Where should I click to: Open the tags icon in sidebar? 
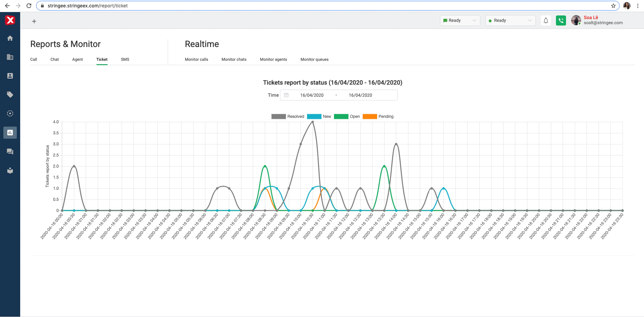pos(10,95)
